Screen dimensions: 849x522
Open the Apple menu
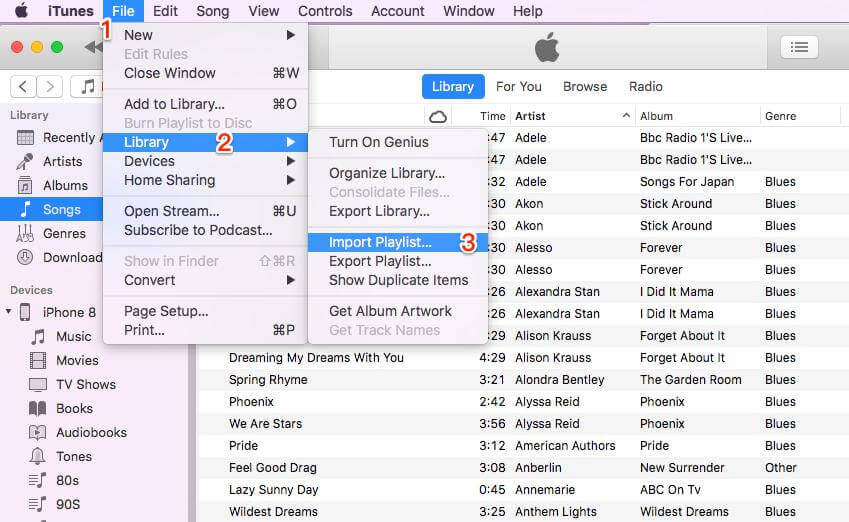click(x=21, y=10)
